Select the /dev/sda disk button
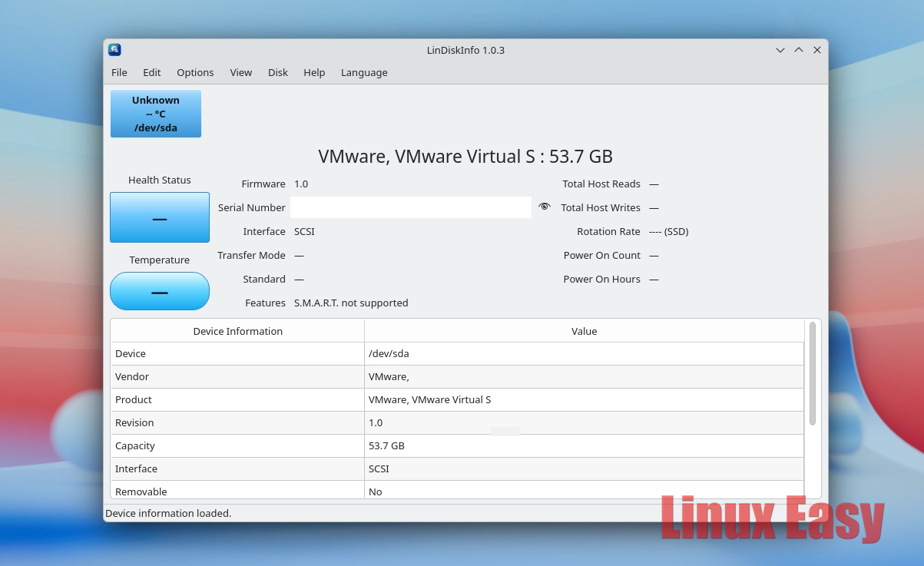924x566 pixels. click(156, 114)
